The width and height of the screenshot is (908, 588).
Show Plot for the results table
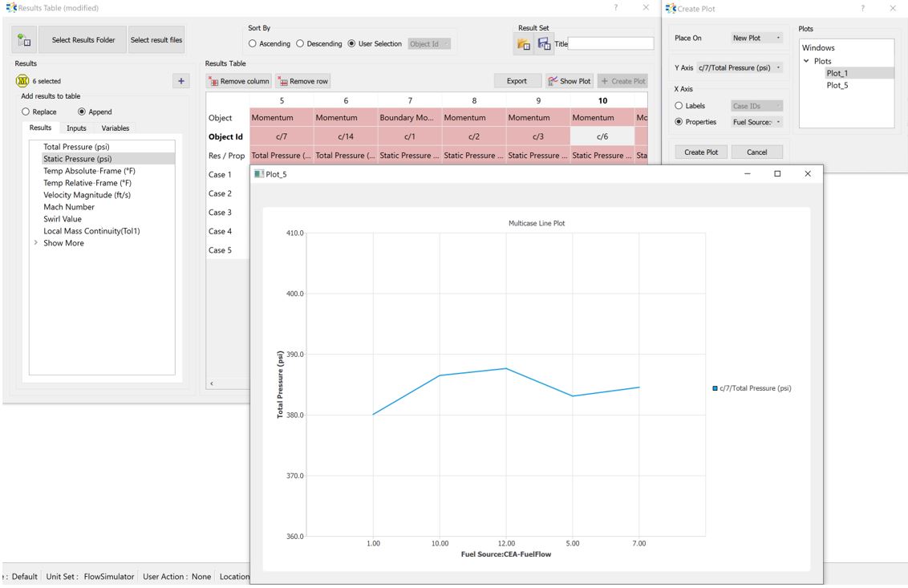click(x=569, y=81)
